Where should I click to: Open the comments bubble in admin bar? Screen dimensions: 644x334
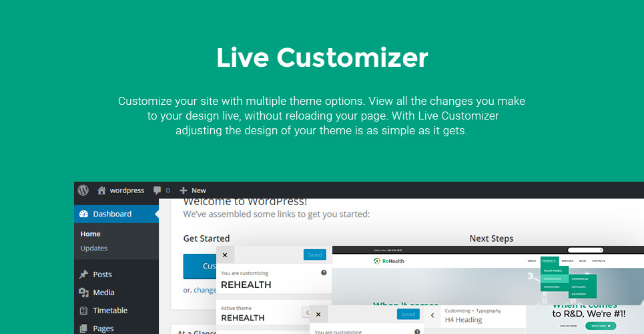pyautogui.click(x=162, y=190)
